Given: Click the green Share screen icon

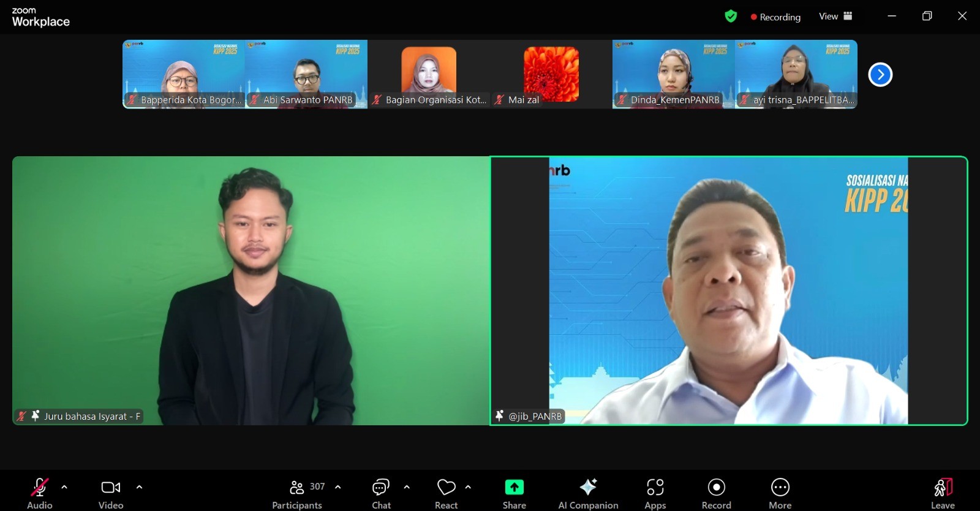Looking at the screenshot, I should point(514,487).
